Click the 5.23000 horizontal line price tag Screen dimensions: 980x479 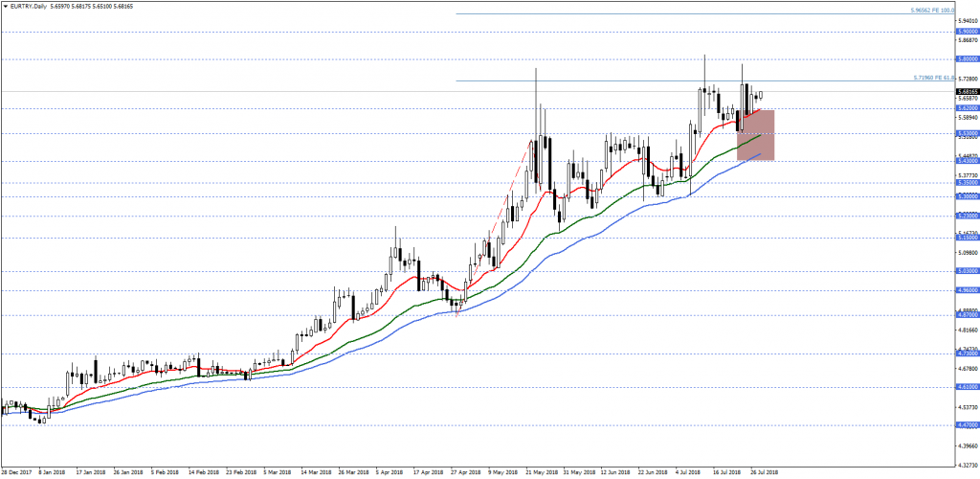[x=967, y=216]
